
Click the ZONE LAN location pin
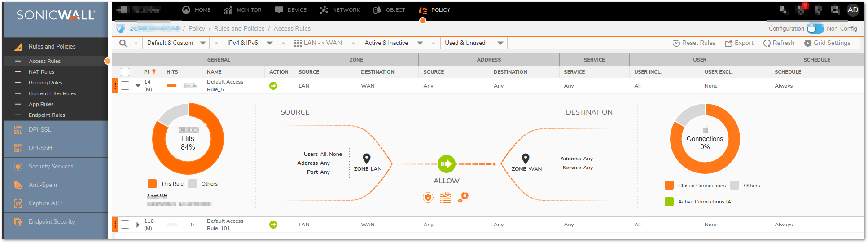pos(367,159)
